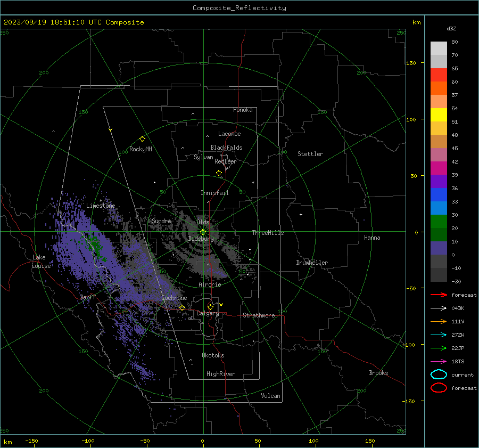Click the asterisk marker northeast of Innisfail
The height and width of the screenshot is (448, 479).
coord(253,183)
